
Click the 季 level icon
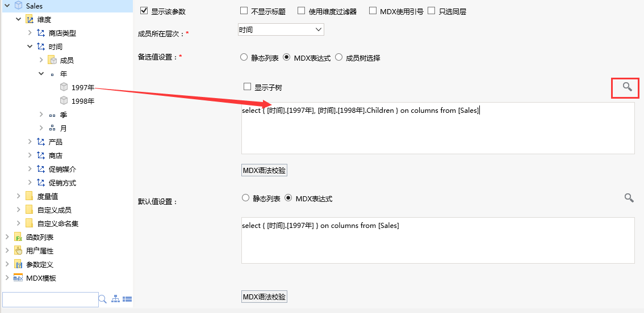52,115
